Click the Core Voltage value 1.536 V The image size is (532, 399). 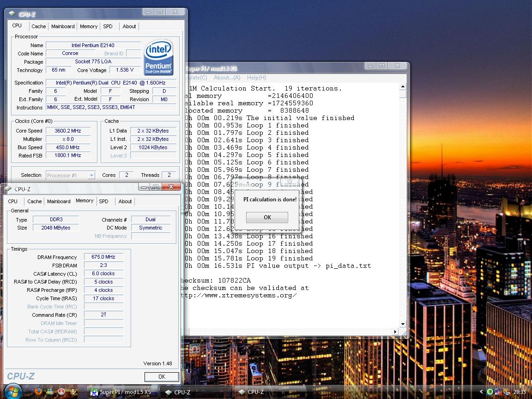coord(125,70)
